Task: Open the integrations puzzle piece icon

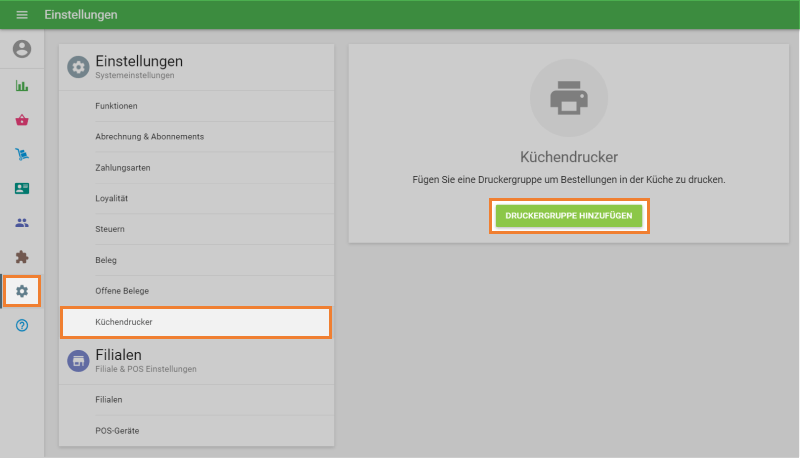Action: 22,257
